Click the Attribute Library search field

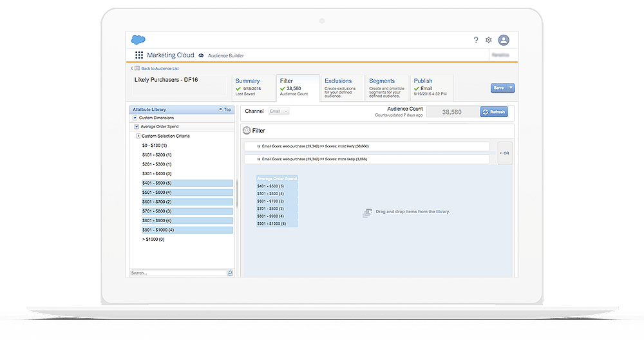pyautogui.click(x=177, y=273)
